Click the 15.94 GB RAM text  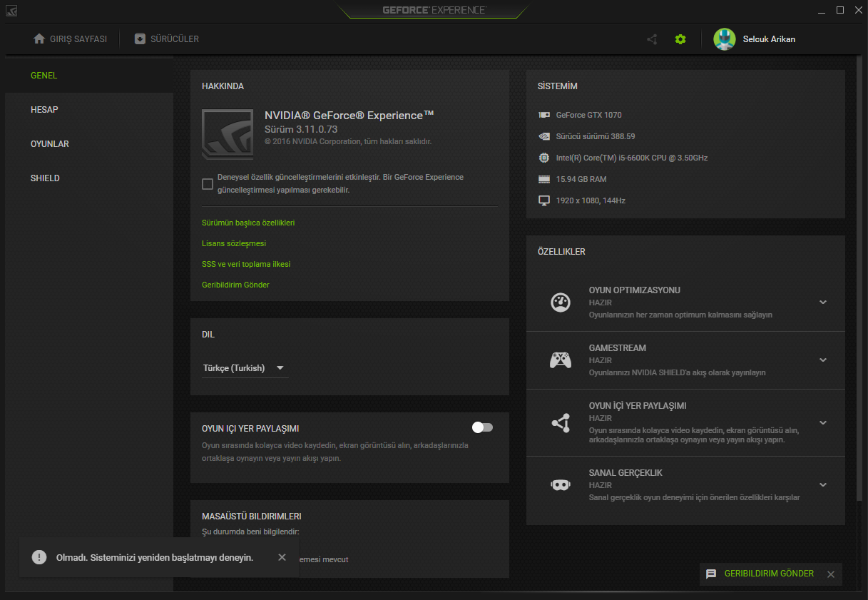click(x=581, y=179)
